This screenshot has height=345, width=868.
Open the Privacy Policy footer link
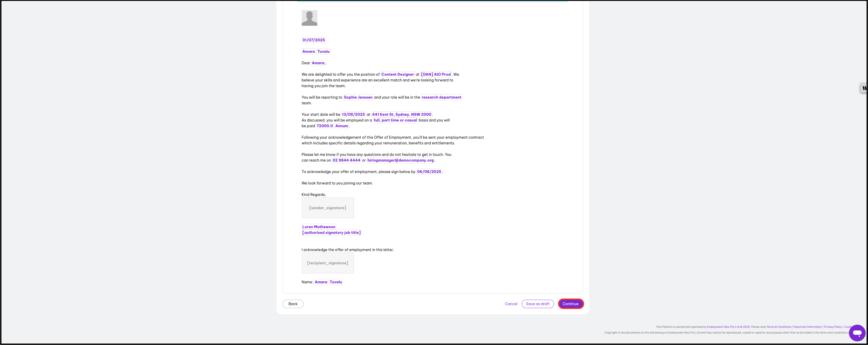[833, 327]
